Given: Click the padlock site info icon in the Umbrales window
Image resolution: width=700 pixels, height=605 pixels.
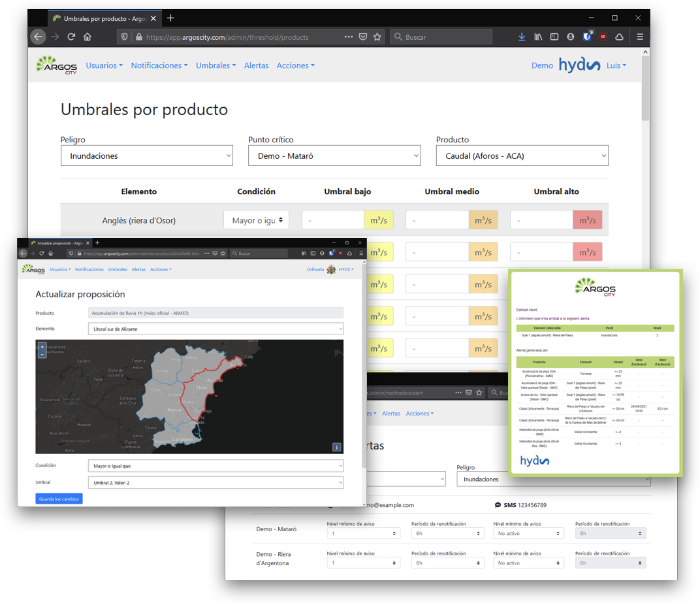Looking at the screenshot, I should pos(139,37).
